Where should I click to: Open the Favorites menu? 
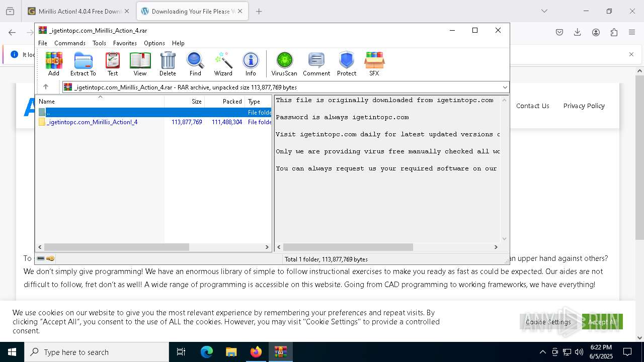click(x=125, y=43)
